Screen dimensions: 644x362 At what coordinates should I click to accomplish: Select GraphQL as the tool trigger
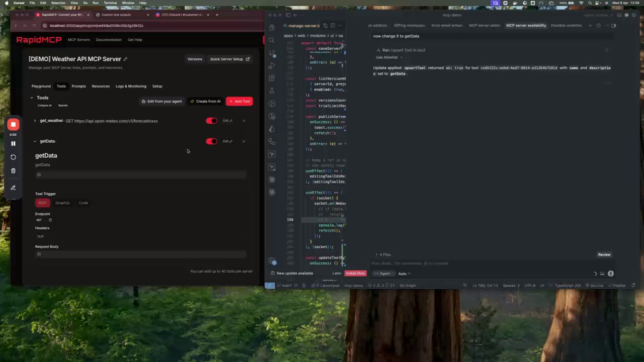point(63,203)
